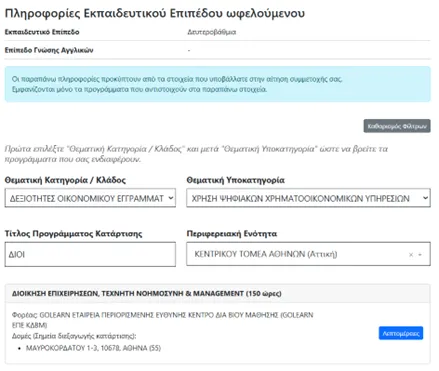Clear the Περιφερειακή Ενότητα selection with the x icon

(411, 255)
